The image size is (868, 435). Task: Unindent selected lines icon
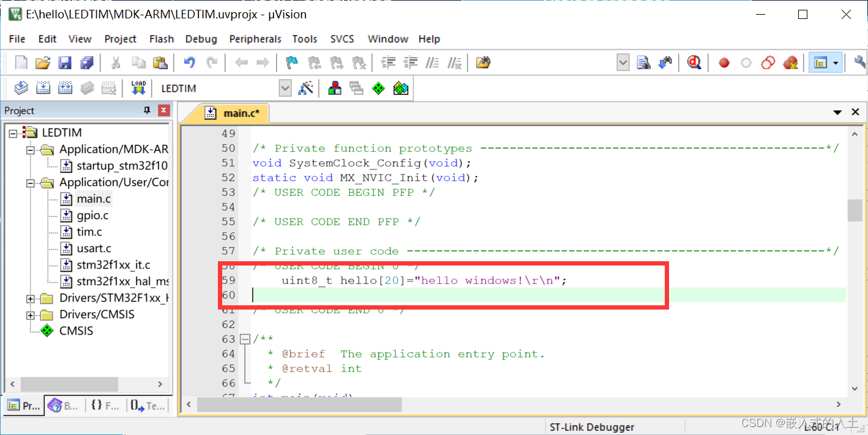tap(410, 62)
